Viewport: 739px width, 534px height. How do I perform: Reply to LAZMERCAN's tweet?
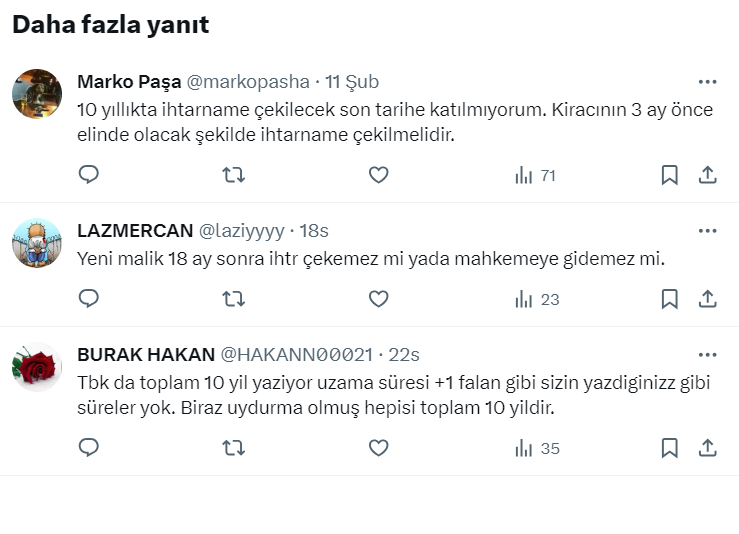click(x=89, y=298)
